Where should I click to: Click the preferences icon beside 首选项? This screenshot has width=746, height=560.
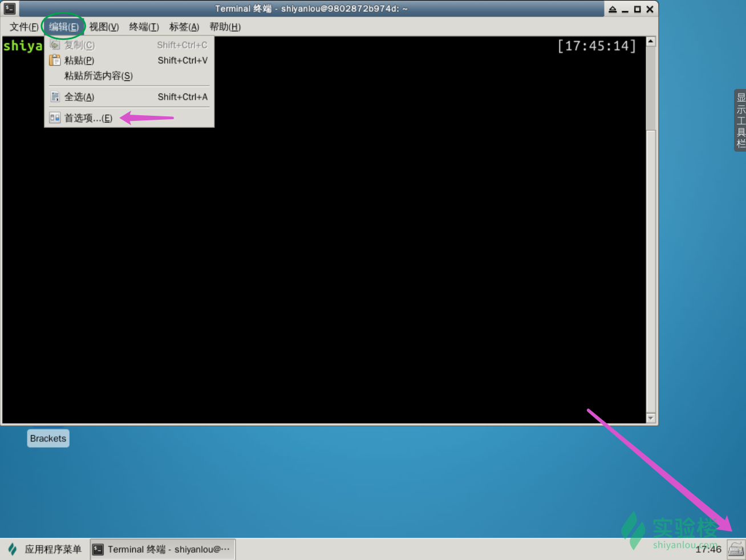tap(55, 117)
